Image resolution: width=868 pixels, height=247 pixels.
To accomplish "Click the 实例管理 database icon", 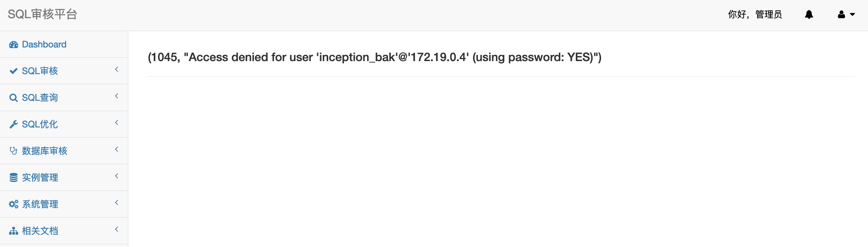I will point(14,177).
